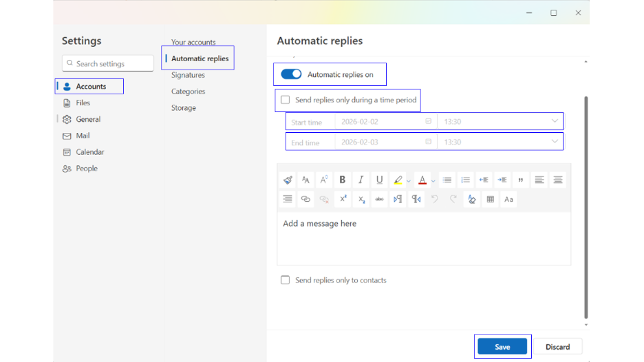Apply the red font color
Screen dimensions: 644x362
[422, 180]
